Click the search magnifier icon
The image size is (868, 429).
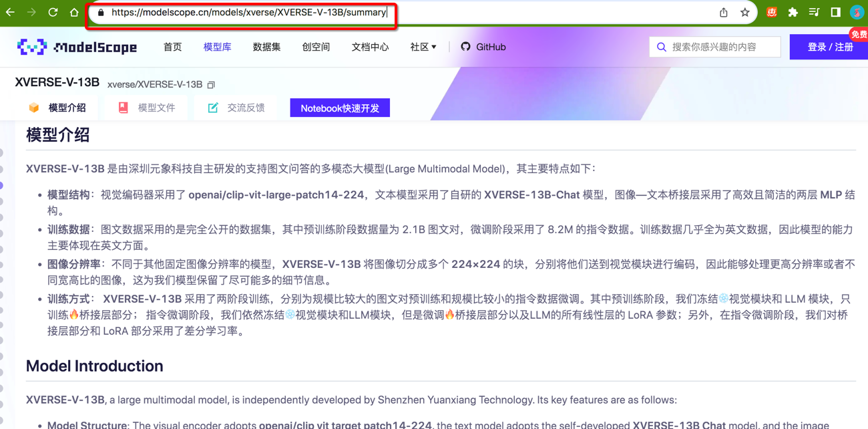pos(662,47)
